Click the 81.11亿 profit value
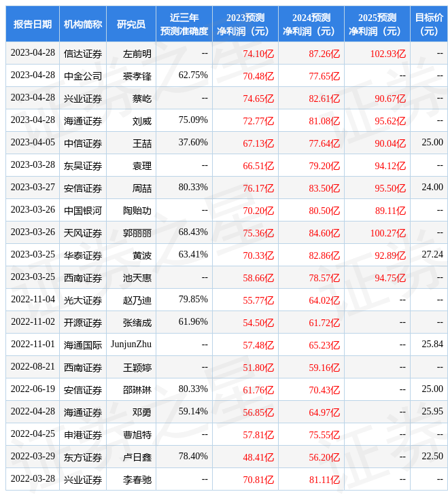This screenshot has width=448, height=496. click(x=324, y=480)
